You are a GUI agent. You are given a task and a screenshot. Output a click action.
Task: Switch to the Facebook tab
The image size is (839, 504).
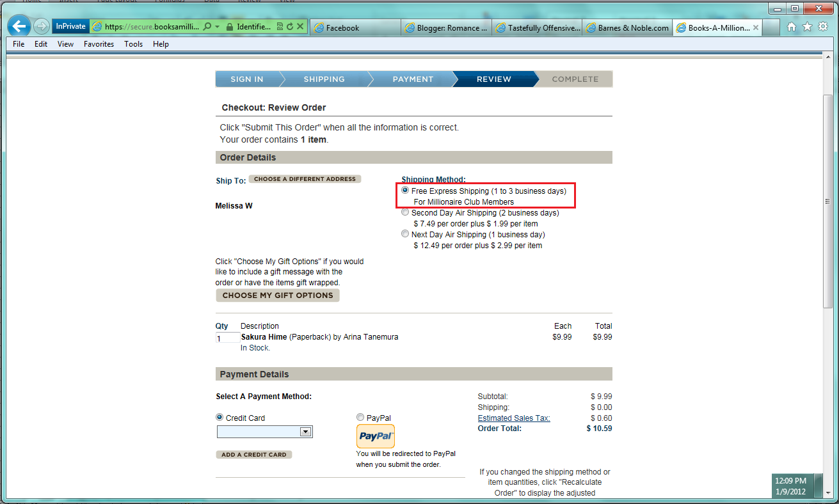pos(356,28)
